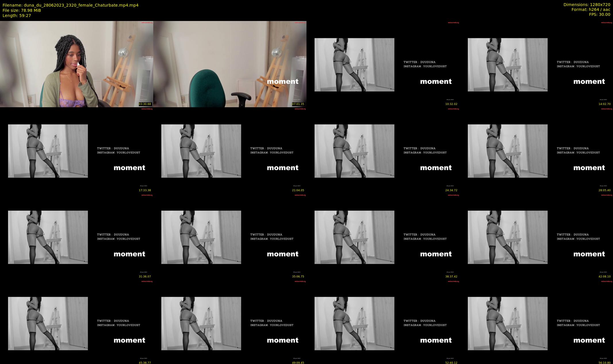Image resolution: width=613 pixels, height=364 pixels.
Task: Select the frame labeled 10:32.02
Action: pos(383,64)
